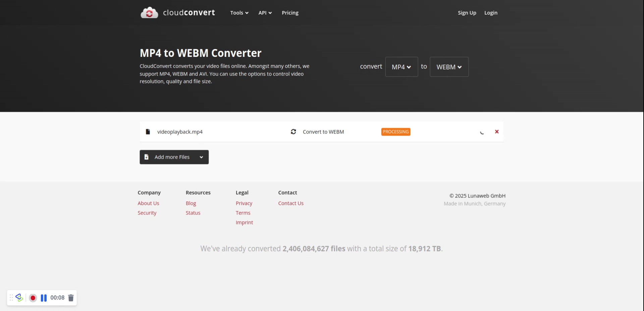Click the videoplayback.mp4 file icon
The width and height of the screenshot is (644, 311).
pos(148,132)
